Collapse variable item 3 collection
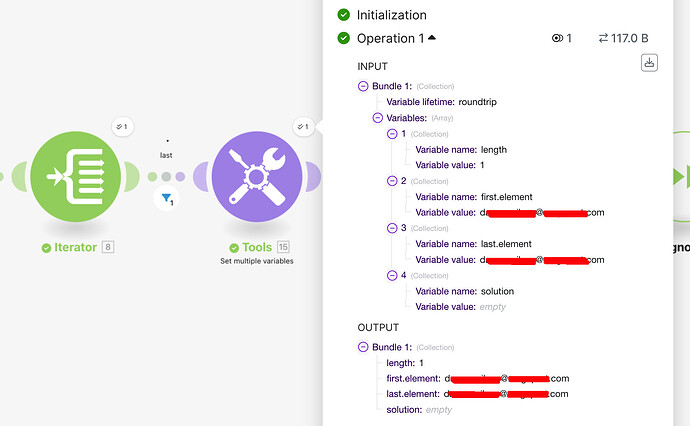Viewport: 690px width, 426px height. tap(392, 228)
